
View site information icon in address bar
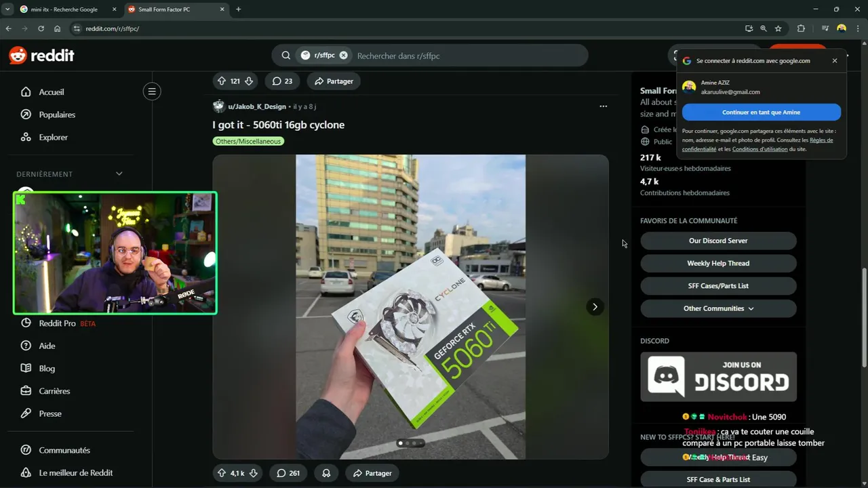(77, 28)
